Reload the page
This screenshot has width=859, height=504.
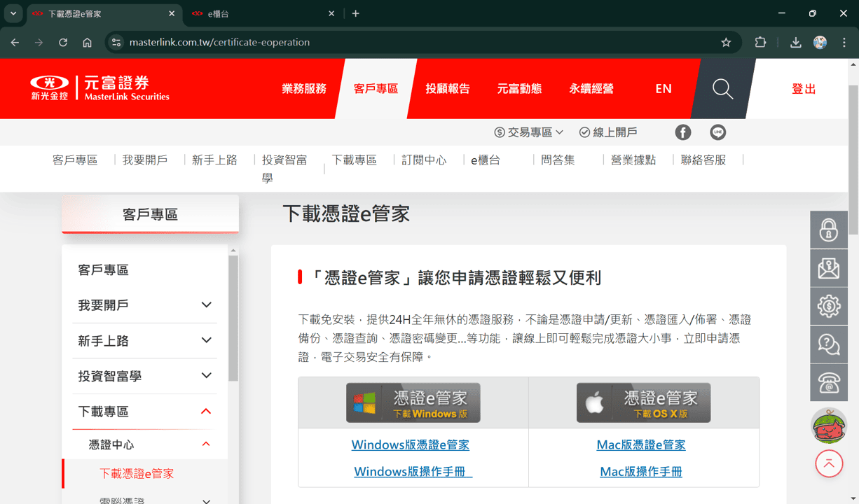click(x=63, y=43)
